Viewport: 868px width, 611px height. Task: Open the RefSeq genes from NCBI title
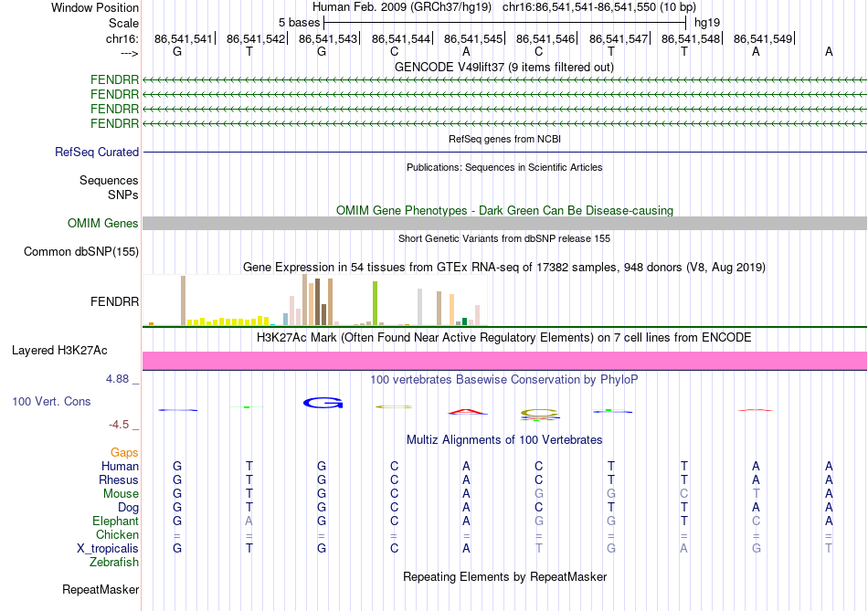point(504,139)
